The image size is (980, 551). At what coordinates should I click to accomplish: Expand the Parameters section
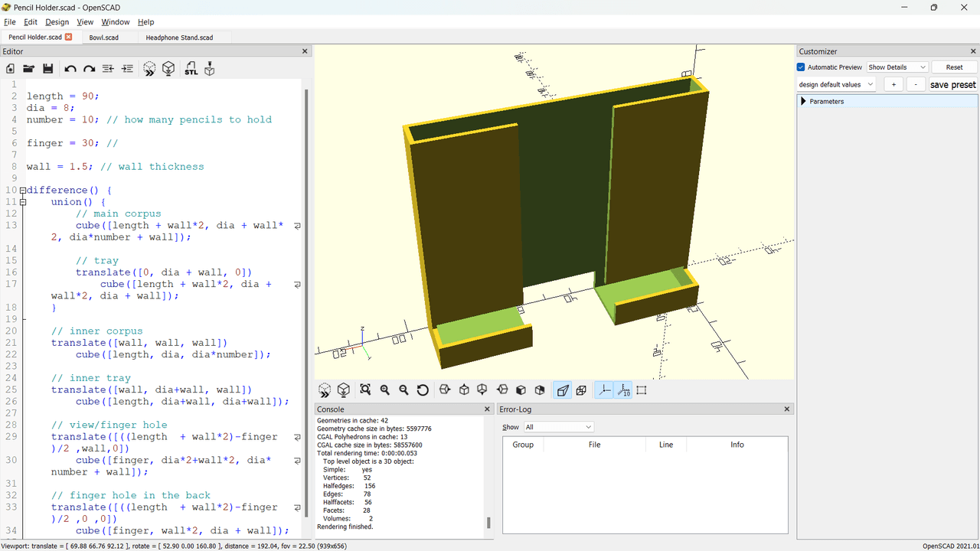(x=804, y=101)
